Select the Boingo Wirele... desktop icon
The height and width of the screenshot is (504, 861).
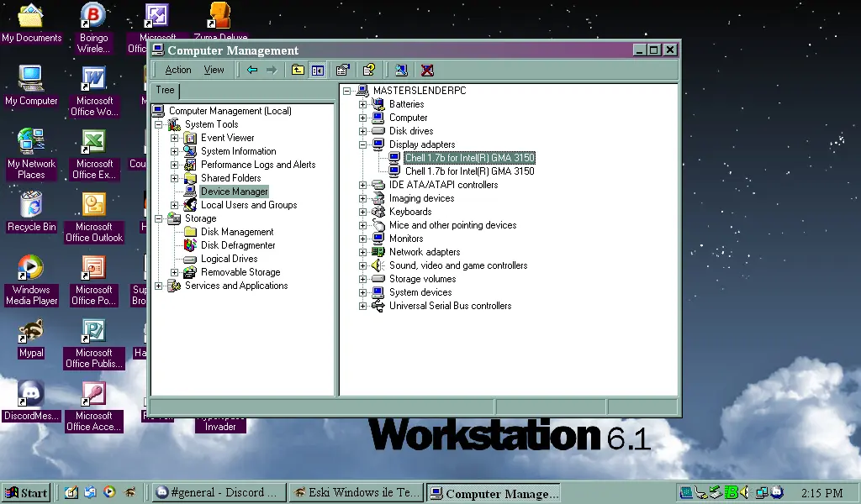click(x=93, y=28)
